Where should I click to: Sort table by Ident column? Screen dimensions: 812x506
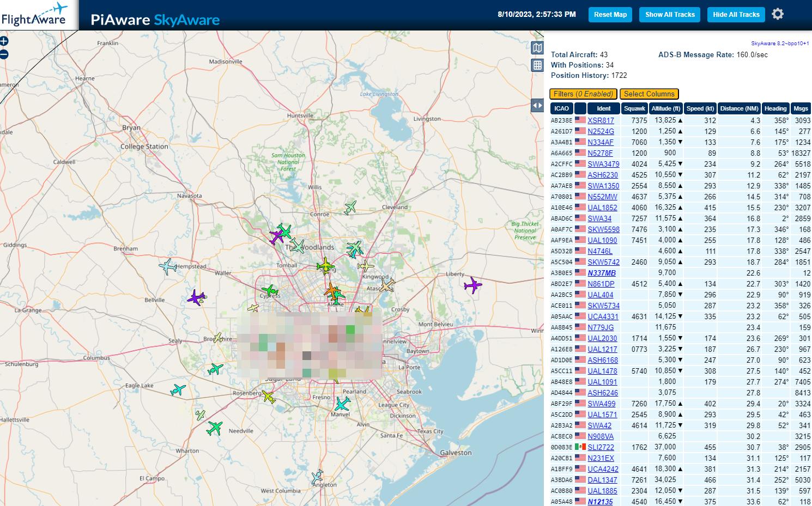[x=603, y=108]
